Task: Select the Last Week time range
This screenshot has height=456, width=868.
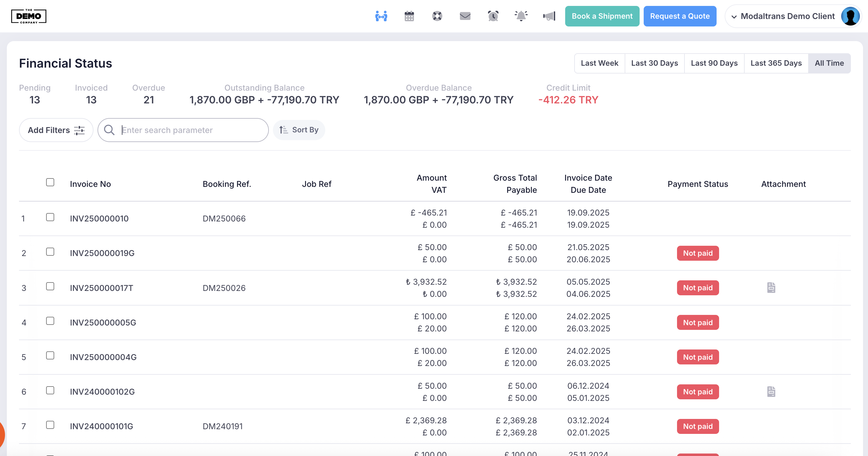Action: pos(599,63)
